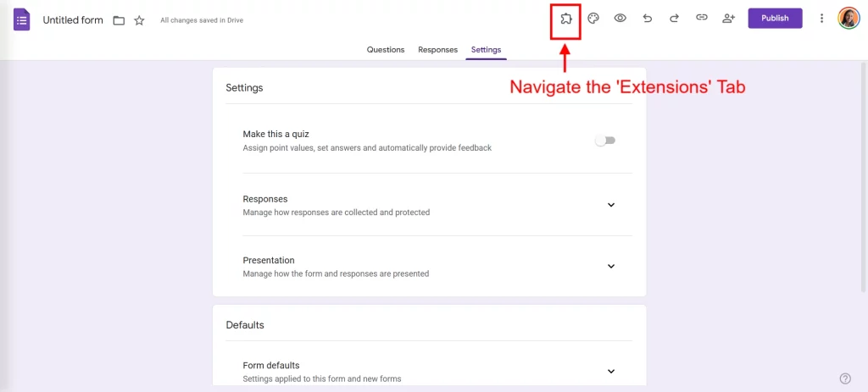Open the Customize theme palette
This screenshot has height=392, width=868.
[593, 19]
